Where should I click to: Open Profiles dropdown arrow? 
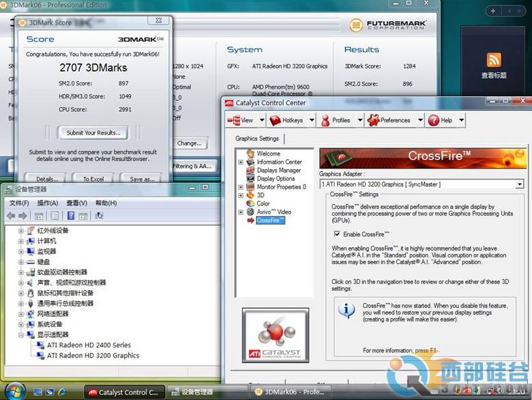pos(360,120)
